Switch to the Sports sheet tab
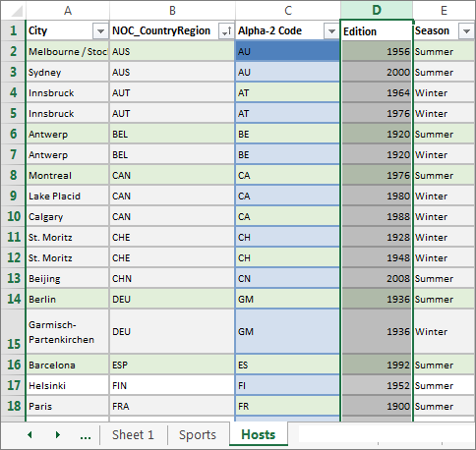476x450 pixels. tap(198, 435)
